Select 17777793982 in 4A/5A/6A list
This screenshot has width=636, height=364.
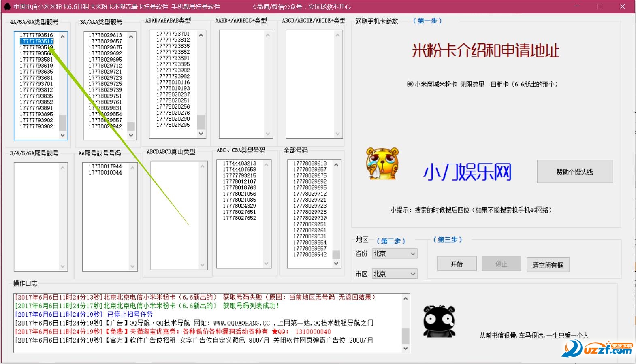[x=36, y=126]
